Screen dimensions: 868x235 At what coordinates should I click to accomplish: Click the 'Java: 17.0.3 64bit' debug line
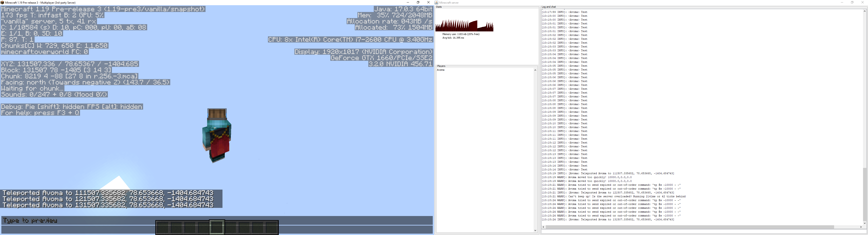coord(403,9)
